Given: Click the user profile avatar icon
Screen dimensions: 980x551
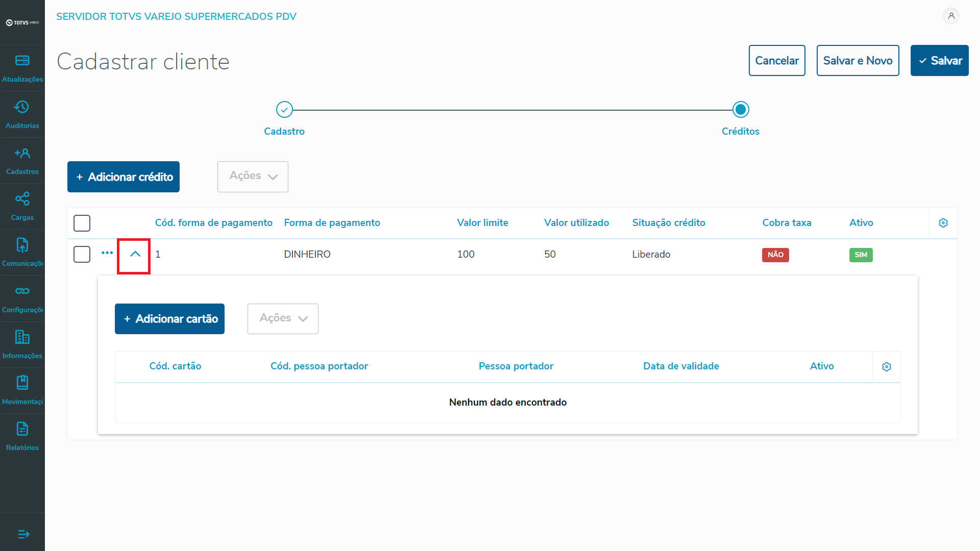Looking at the screenshot, I should pyautogui.click(x=951, y=16).
